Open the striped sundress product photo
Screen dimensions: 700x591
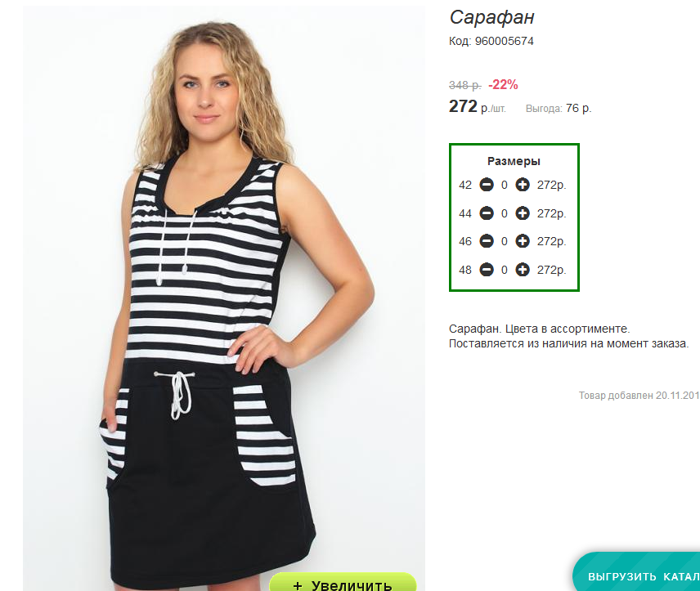click(x=224, y=298)
